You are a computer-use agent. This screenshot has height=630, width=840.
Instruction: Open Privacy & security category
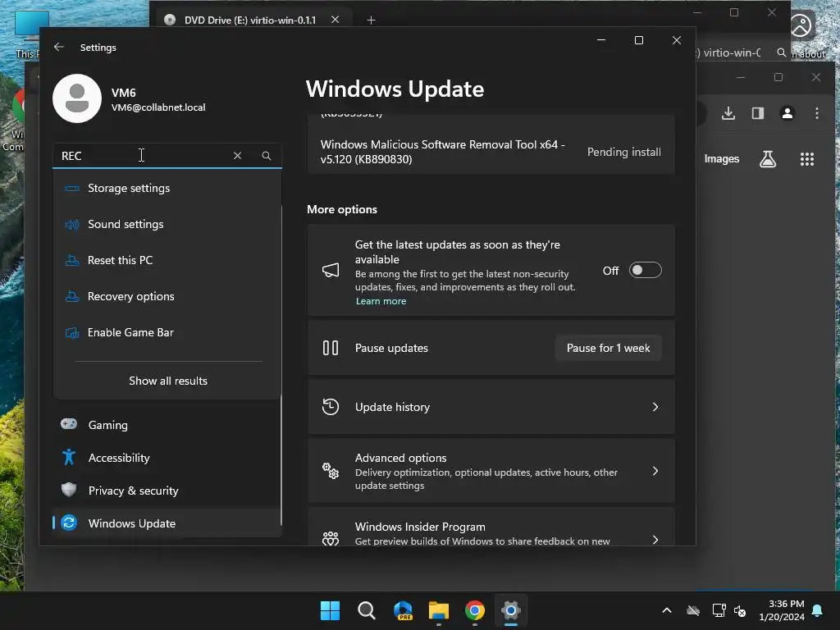point(167,491)
